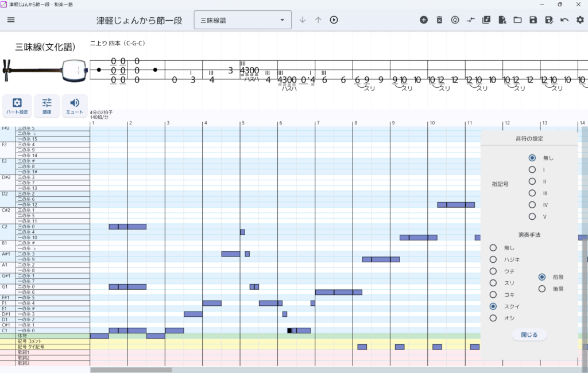
Task: Open the hamburger menu
Action: tap(11, 20)
